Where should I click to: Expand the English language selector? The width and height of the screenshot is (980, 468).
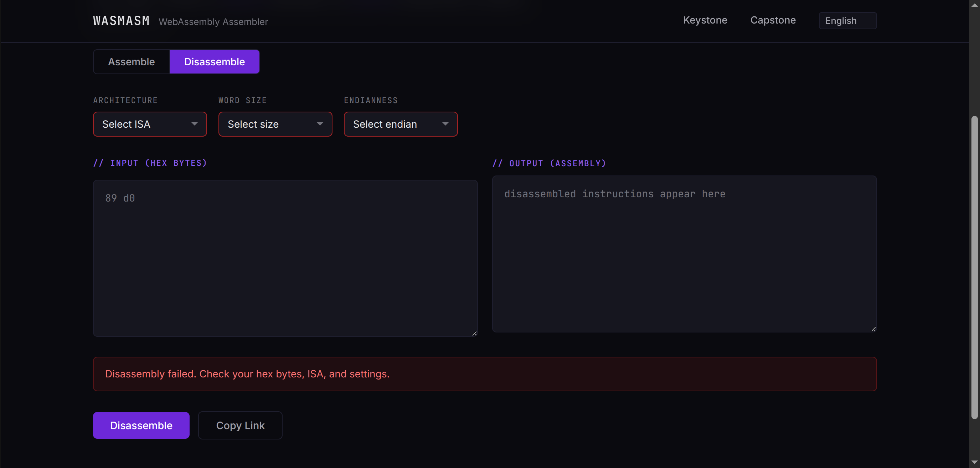[x=847, y=21]
